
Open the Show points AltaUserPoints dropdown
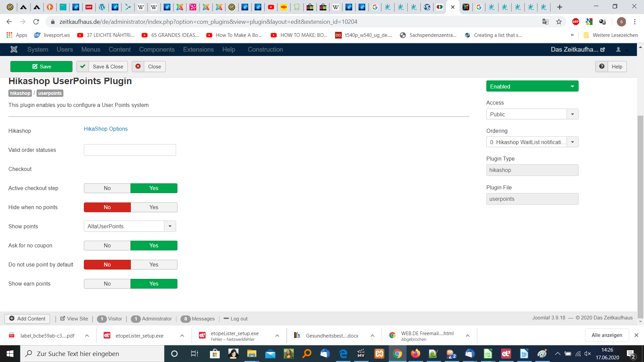tap(130, 226)
